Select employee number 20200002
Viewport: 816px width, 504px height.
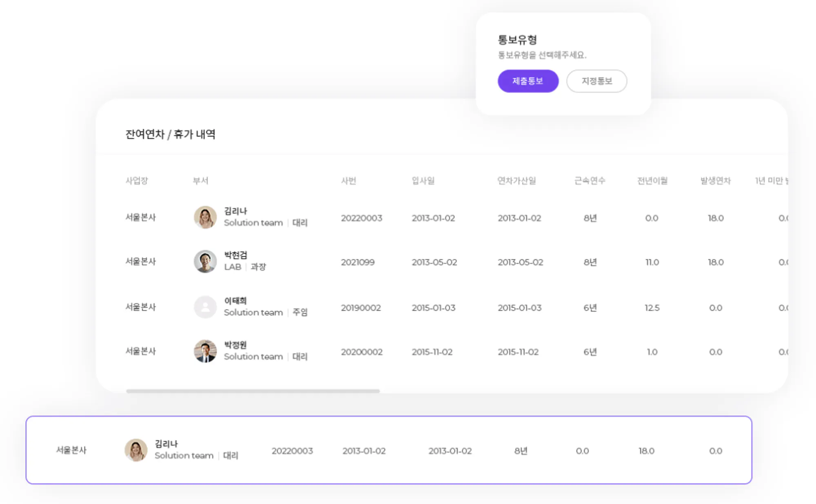362,352
